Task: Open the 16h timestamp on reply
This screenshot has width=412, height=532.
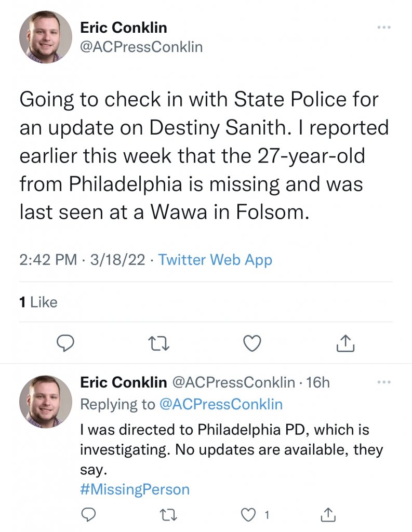Action: click(x=318, y=383)
